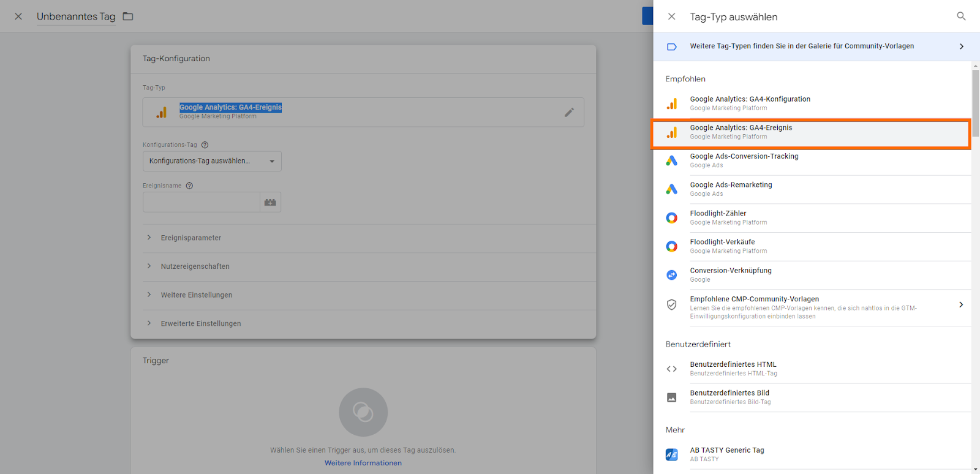Click AB TASTY Generic Tag icon
980x474 pixels.
point(672,454)
